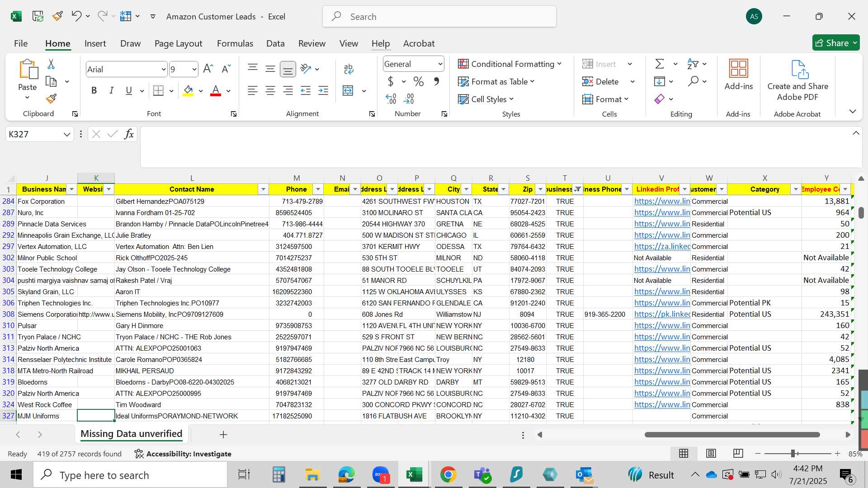Screen dimensions: 868x488
Task: Click Decrease Decimal icon
Action: [409, 99]
